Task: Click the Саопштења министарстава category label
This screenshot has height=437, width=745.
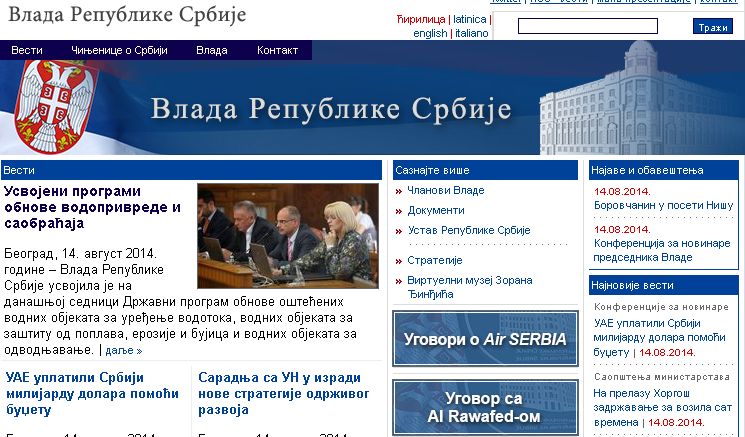Action: pyautogui.click(x=661, y=377)
